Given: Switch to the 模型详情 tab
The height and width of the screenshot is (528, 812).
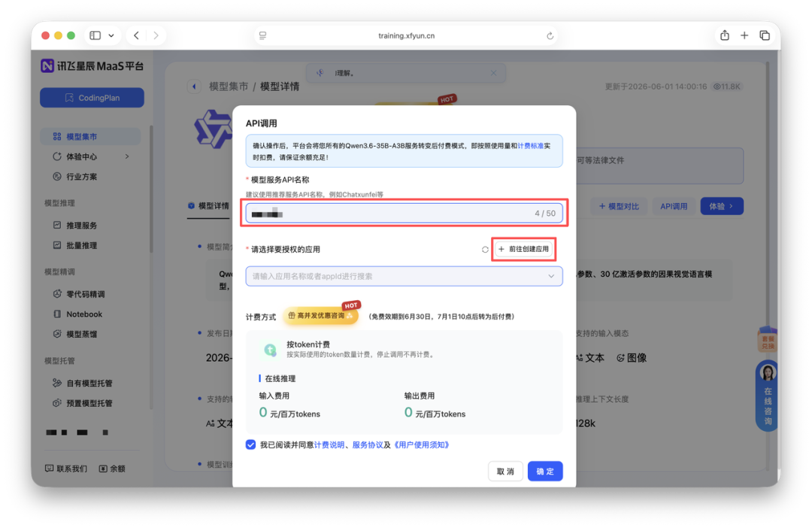Looking at the screenshot, I should (209, 205).
